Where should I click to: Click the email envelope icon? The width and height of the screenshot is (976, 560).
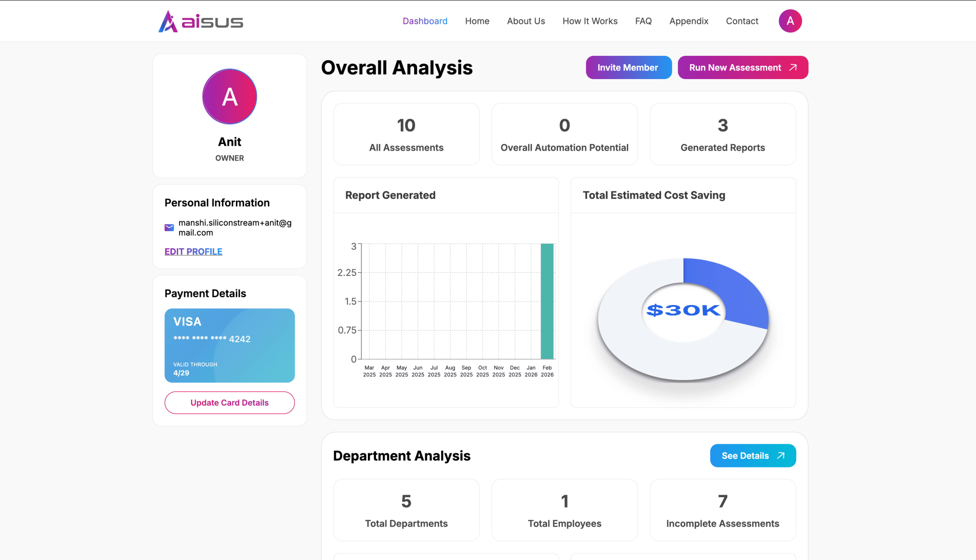tap(169, 228)
